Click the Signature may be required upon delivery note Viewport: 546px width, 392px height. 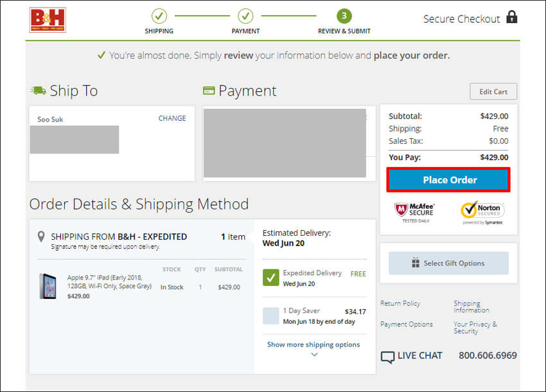105,247
